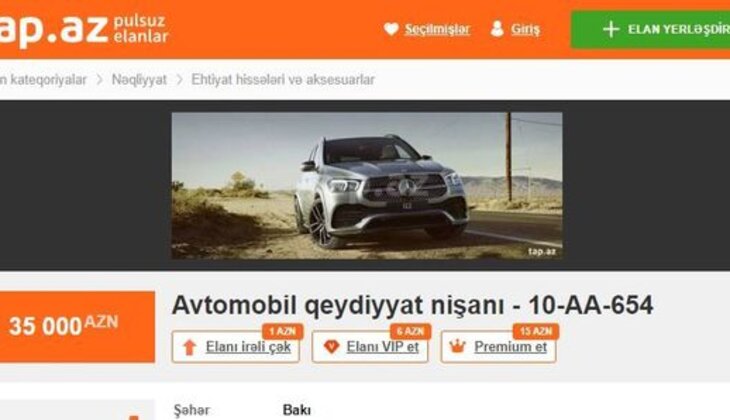
Task: Click Elanı irəli çək button
Action: click(236, 346)
